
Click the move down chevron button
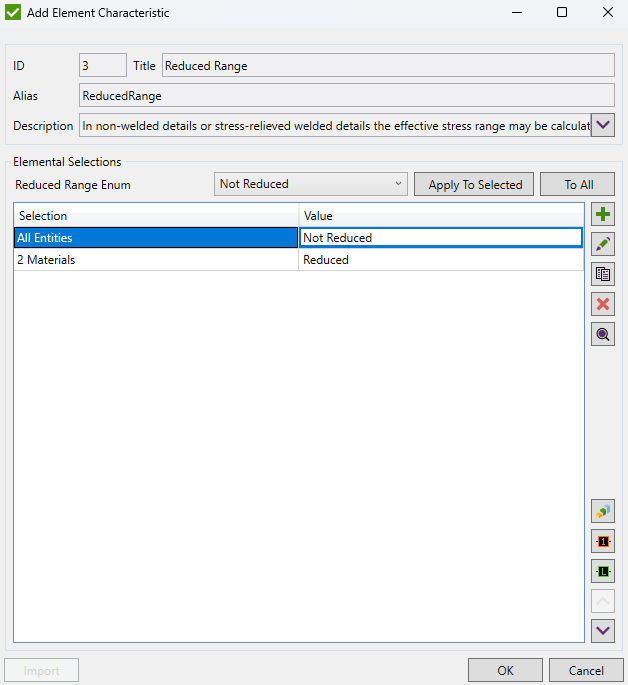pos(603,630)
